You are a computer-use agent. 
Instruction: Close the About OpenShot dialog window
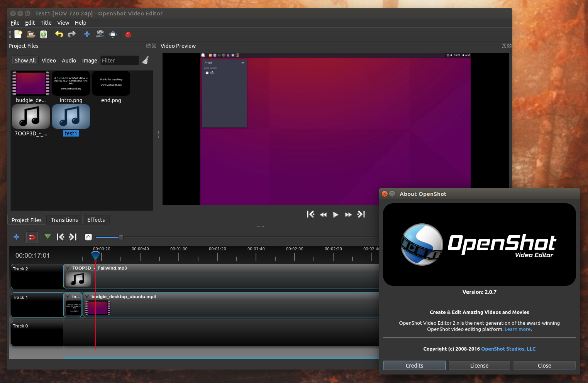[385, 194]
